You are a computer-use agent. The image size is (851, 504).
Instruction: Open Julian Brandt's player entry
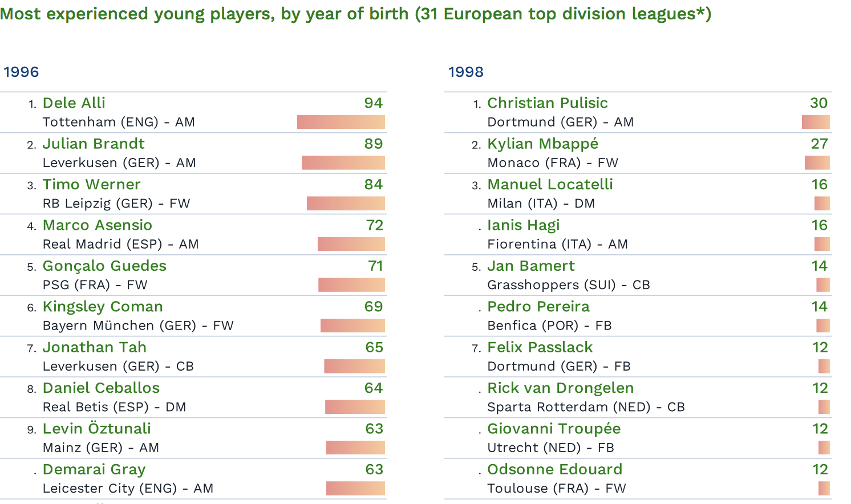tap(94, 144)
